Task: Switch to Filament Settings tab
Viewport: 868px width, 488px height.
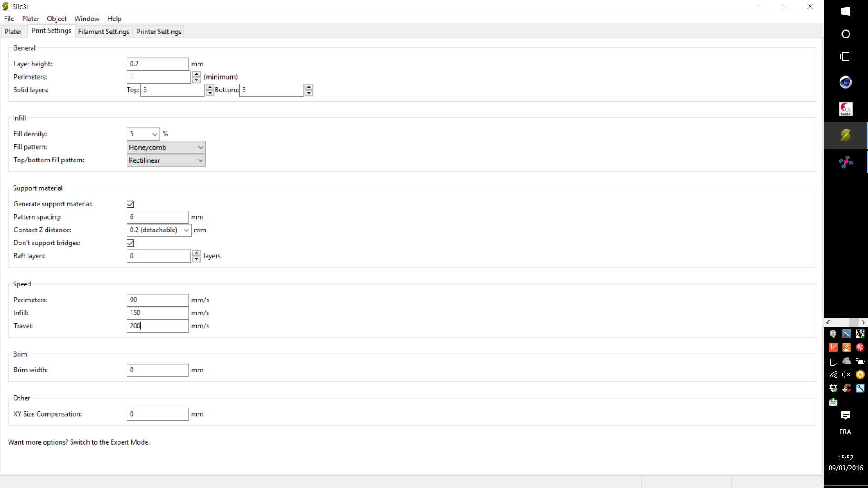Action: 104,32
